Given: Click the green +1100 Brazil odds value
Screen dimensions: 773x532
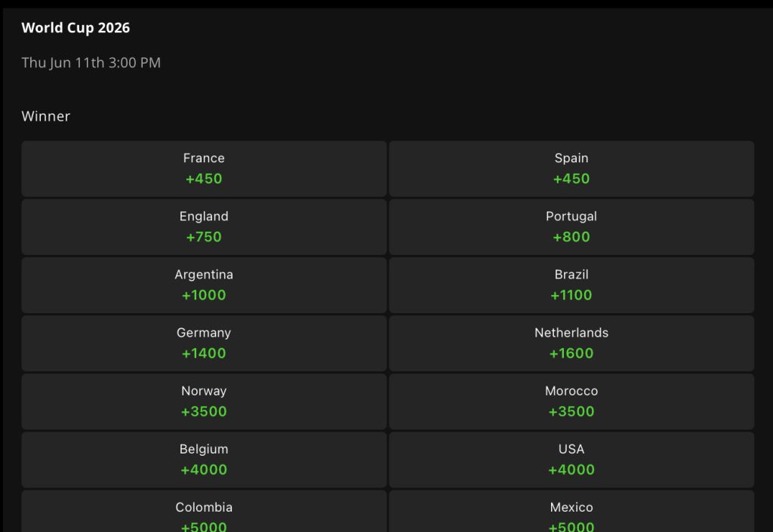Looking at the screenshot, I should point(571,295).
